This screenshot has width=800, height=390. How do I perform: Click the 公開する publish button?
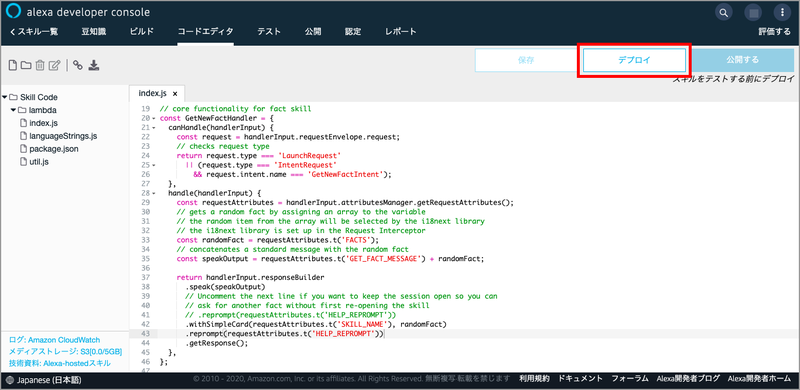tap(743, 60)
